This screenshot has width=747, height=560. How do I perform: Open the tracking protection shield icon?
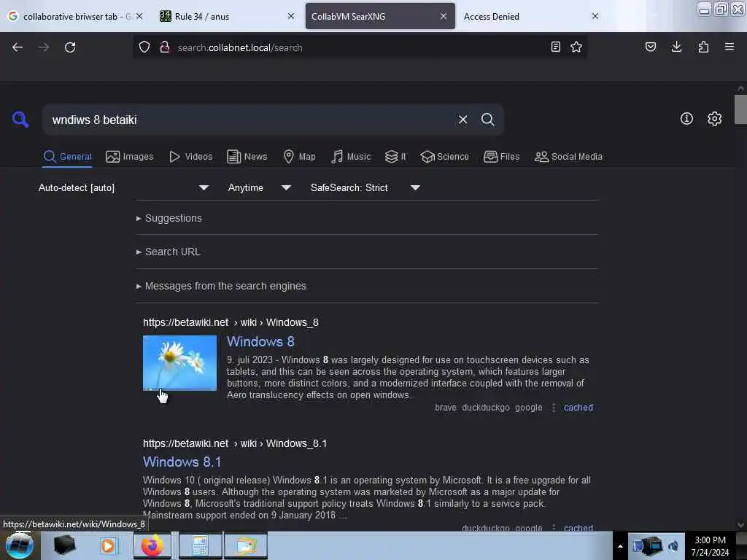coord(144,47)
